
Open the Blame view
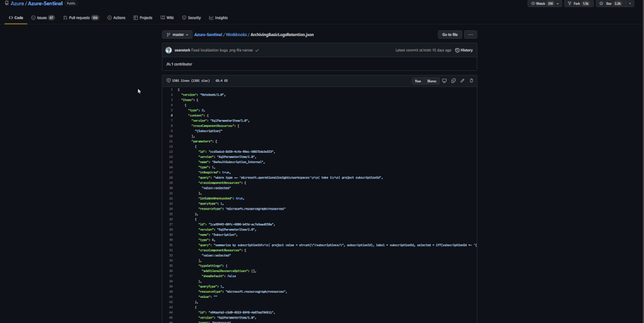point(432,81)
